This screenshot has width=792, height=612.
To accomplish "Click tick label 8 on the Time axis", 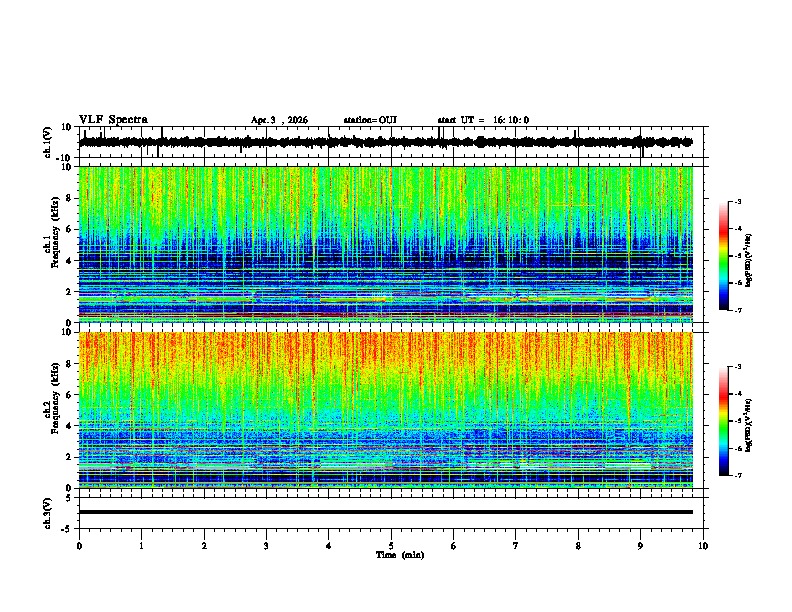I will [578, 546].
